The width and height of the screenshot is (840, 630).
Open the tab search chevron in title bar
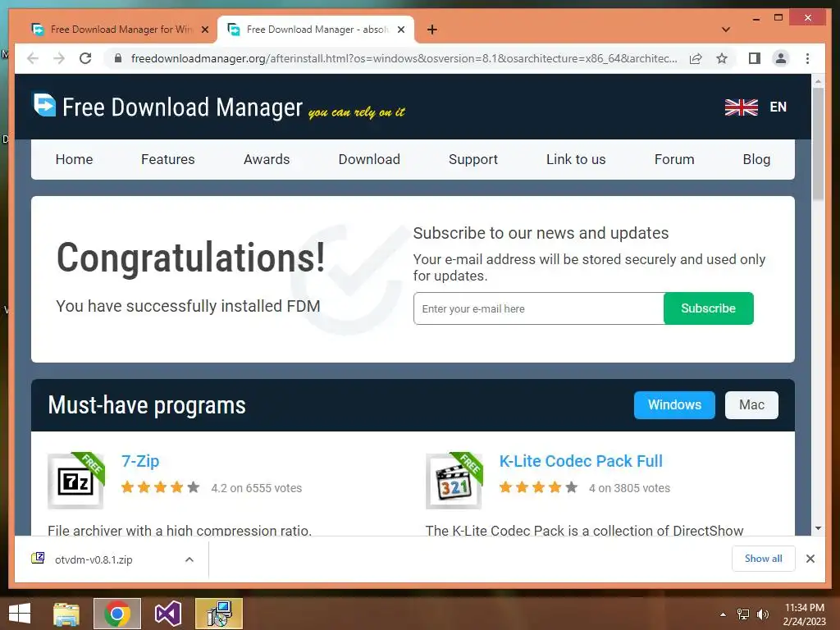[726, 30]
